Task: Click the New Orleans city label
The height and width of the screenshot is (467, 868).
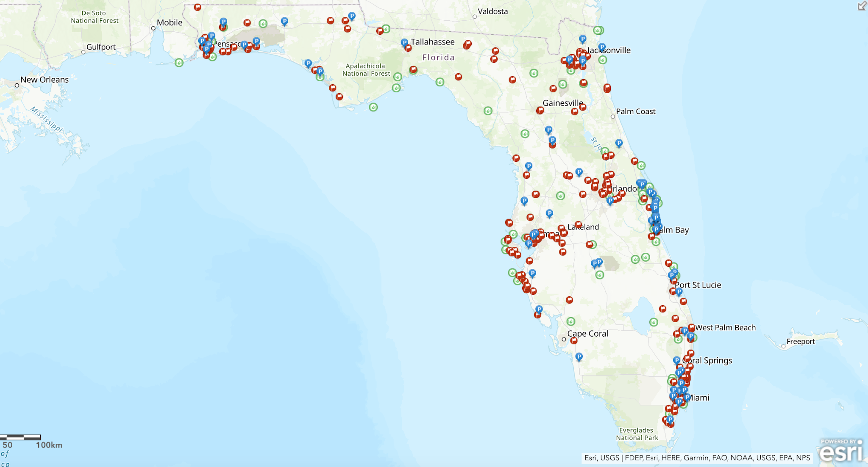Action: click(44, 80)
